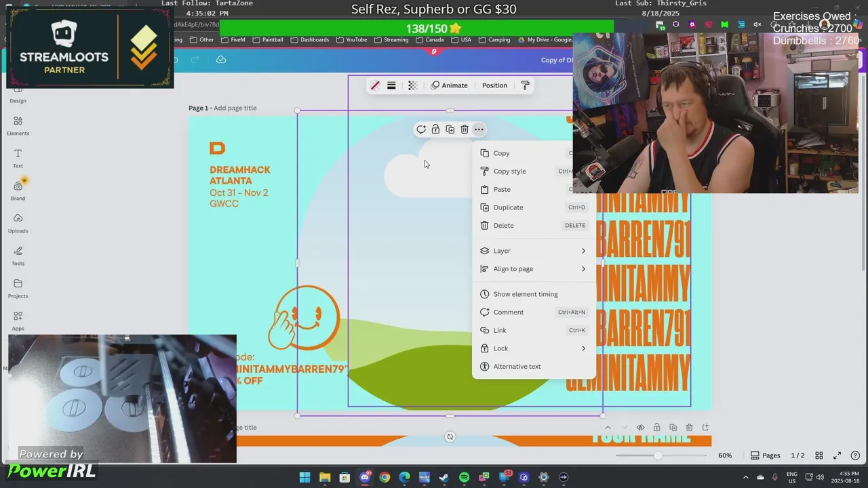This screenshot has height=488, width=868.
Task: Click the trash icon in floating toolbar
Action: 464,129
